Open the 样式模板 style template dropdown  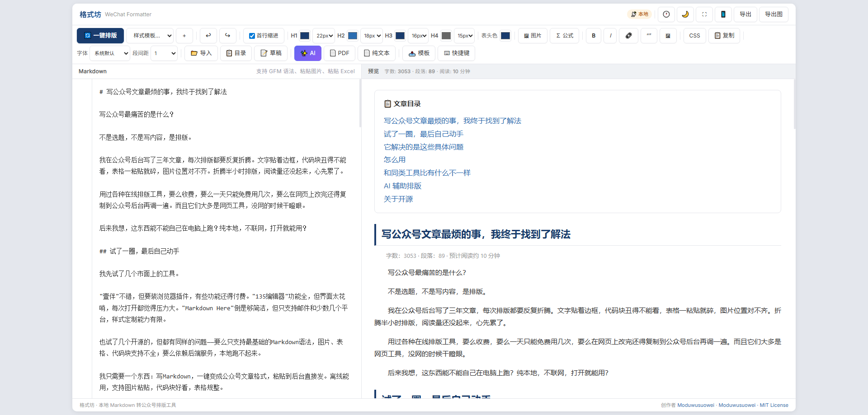click(x=150, y=36)
